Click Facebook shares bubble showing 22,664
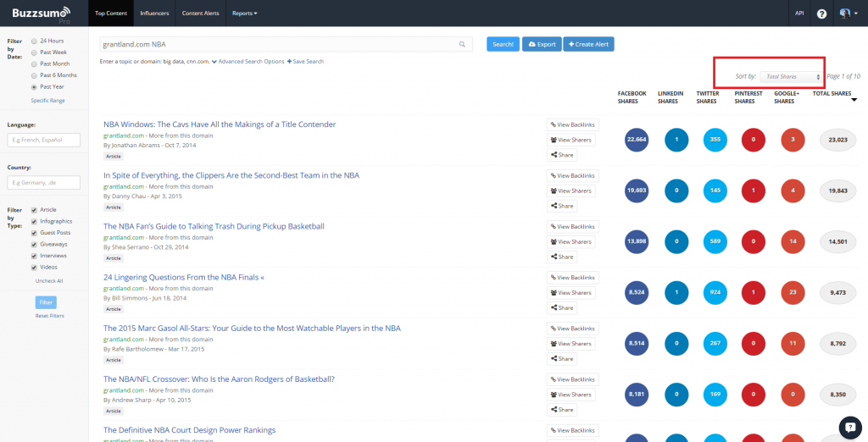The height and width of the screenshot is (442, 868). click(x=637, y=140)
